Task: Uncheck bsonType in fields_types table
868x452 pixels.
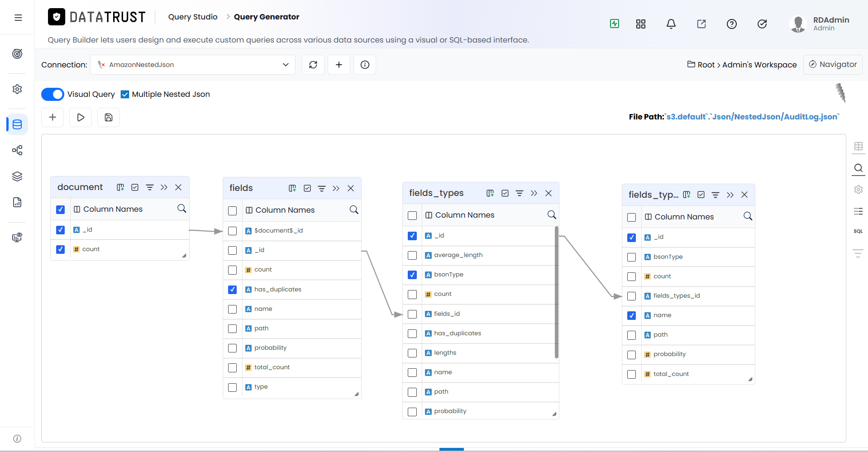Action: click(x=412, y=275)
